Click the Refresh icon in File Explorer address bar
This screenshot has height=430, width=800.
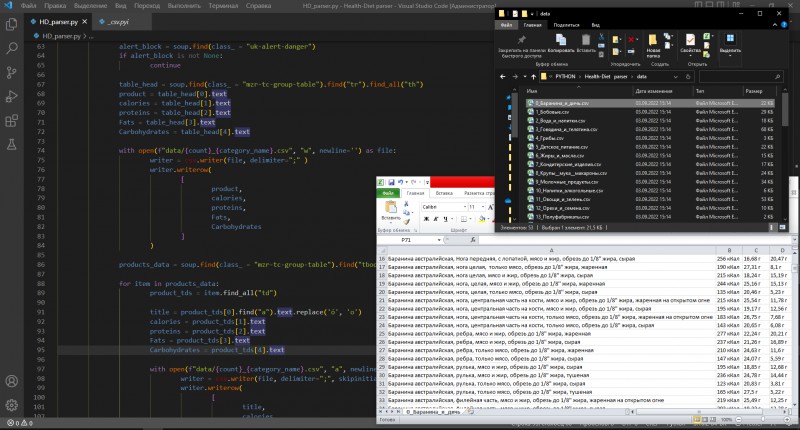pyautogui.click(x=688, y=77)
